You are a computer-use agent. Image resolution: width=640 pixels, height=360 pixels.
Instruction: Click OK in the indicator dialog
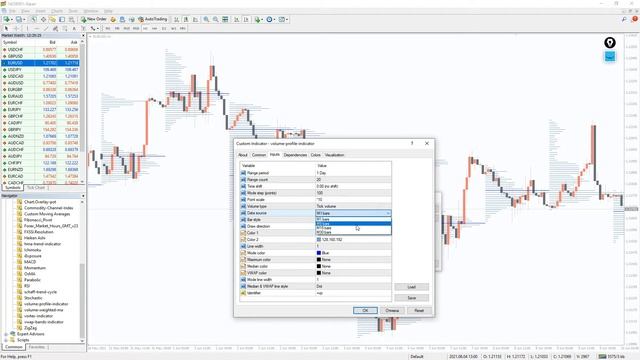point(365,311)
